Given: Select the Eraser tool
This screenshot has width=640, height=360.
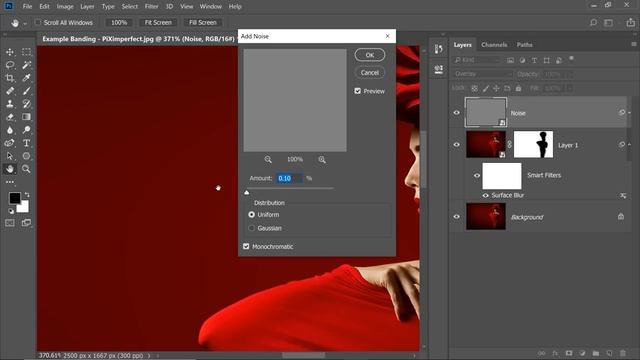Looking at the screenshot, I should pos(10,117).
